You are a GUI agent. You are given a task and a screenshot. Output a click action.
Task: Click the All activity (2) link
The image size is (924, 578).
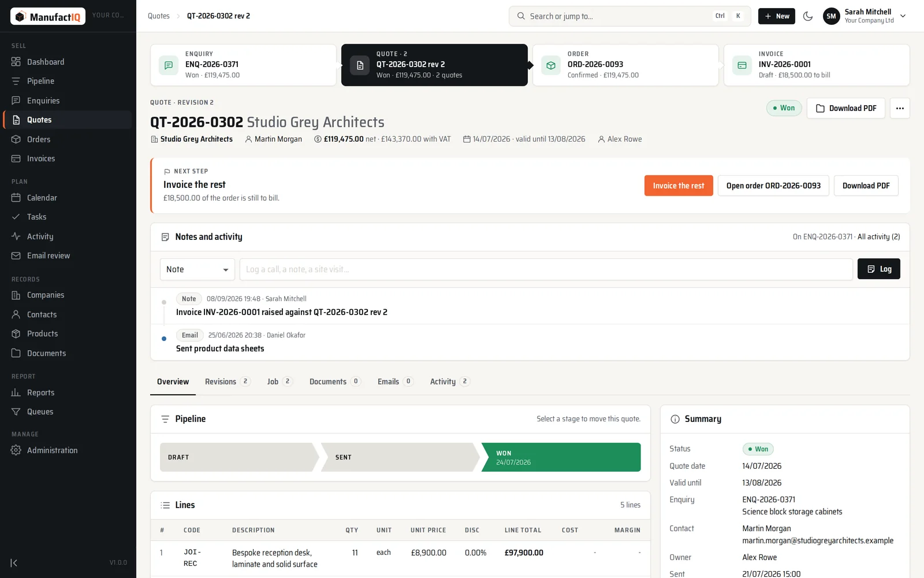[878, 237]
